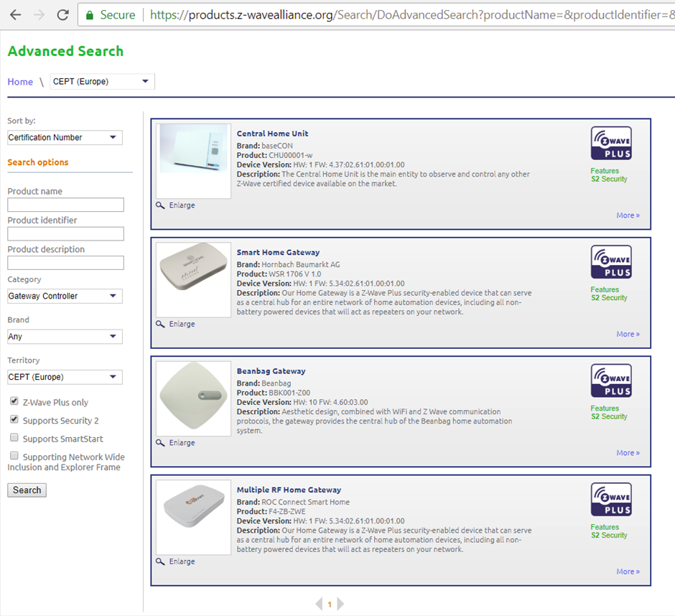Open the Sort by Certification Number dropdown
The image size is (675, 616).
[x=65, y=137]
